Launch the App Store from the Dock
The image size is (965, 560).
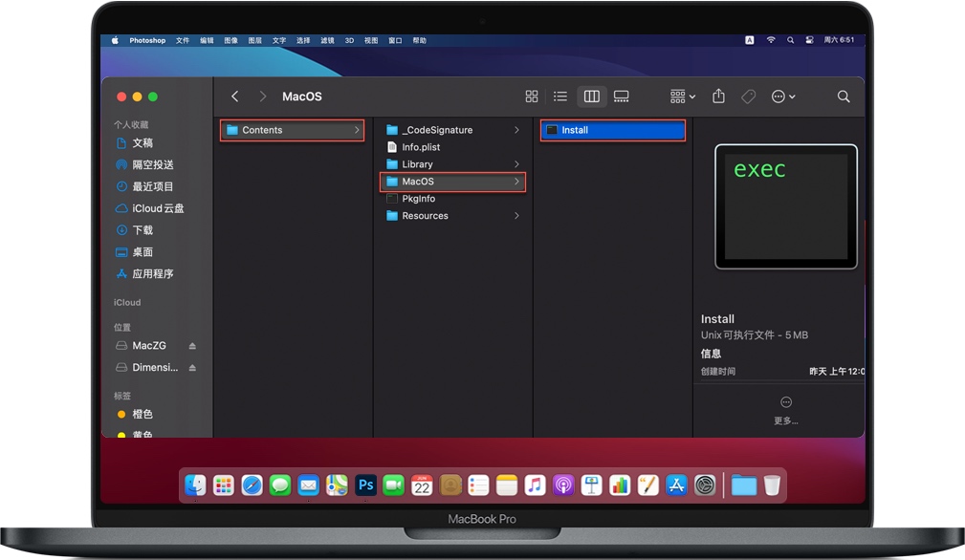[677, 485]
